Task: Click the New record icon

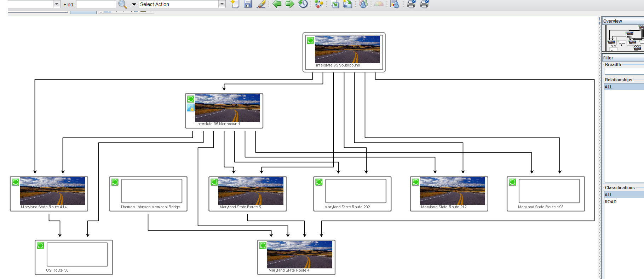Action: click(235, 4)
